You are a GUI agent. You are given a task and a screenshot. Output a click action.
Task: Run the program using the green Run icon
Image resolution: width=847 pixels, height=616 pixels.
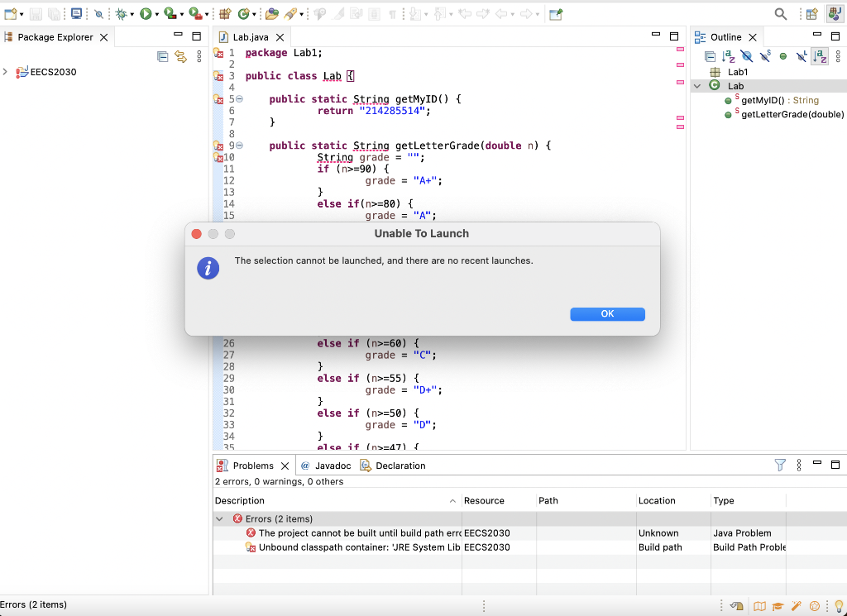pos(145,13)
